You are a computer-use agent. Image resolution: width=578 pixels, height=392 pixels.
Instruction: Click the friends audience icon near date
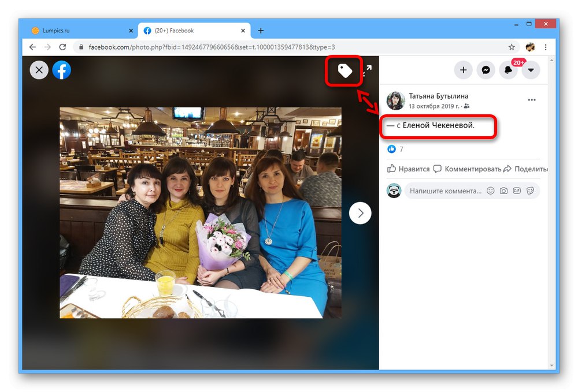tap(466, 106)
